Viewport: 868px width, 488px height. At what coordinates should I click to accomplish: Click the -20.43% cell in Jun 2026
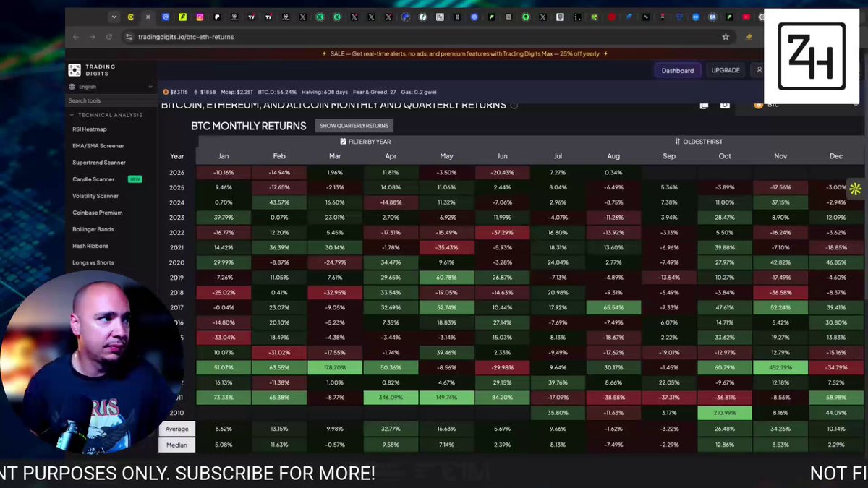502,173
